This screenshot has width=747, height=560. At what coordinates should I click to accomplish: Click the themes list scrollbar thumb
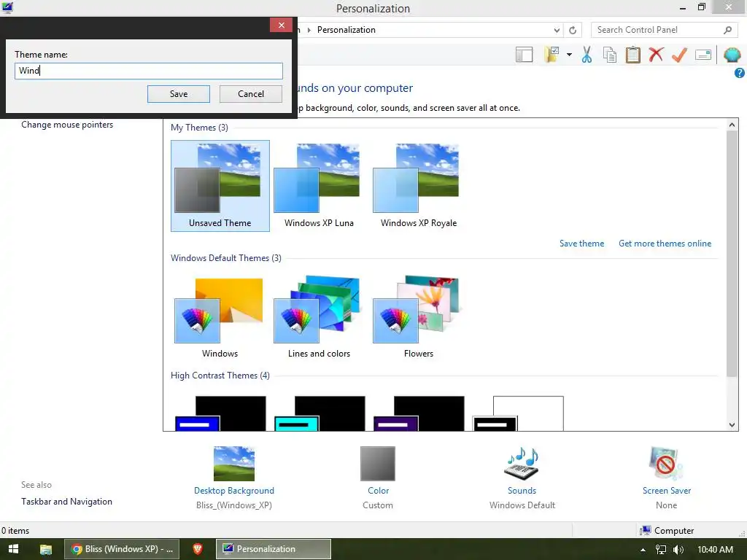[732, 253]
